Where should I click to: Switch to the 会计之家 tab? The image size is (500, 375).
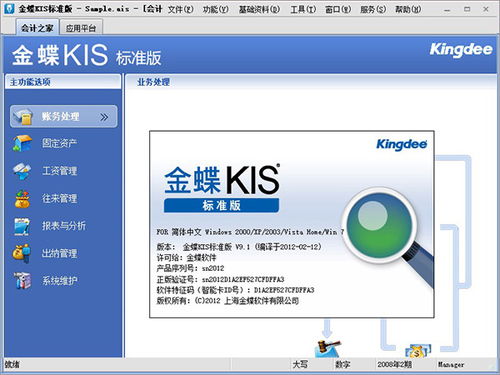(x=37, y=28)
